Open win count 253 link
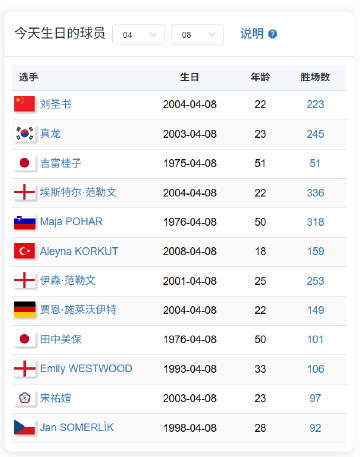Viewport: 360px width, 457px height. (x=315, y=281)
